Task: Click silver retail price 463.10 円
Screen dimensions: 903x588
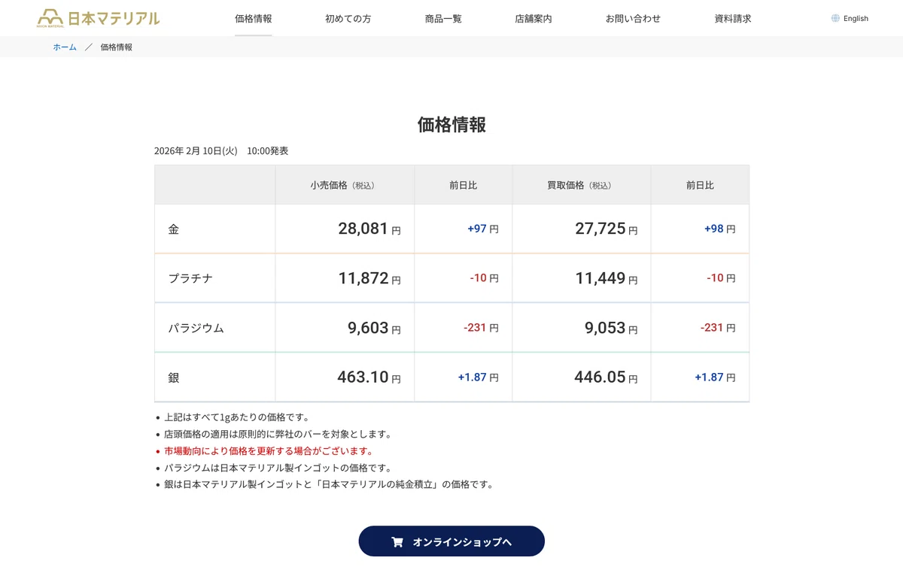Action: click(369, 377)
